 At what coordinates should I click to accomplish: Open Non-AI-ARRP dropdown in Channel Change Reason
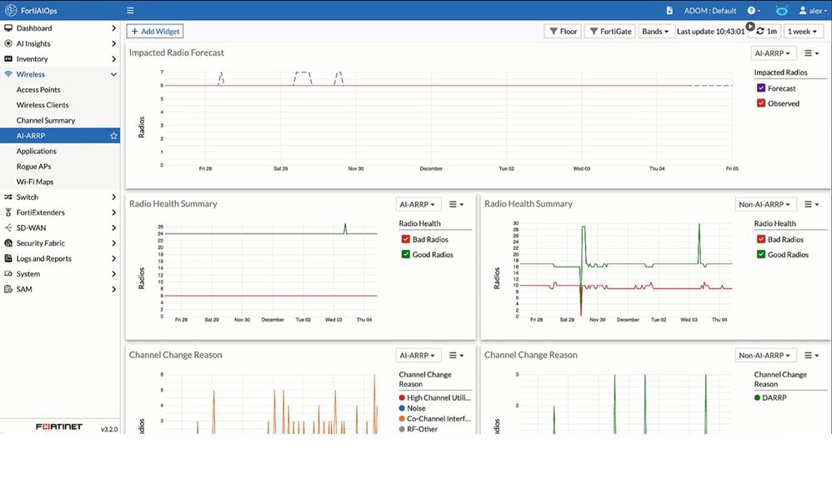pos(765,355)
